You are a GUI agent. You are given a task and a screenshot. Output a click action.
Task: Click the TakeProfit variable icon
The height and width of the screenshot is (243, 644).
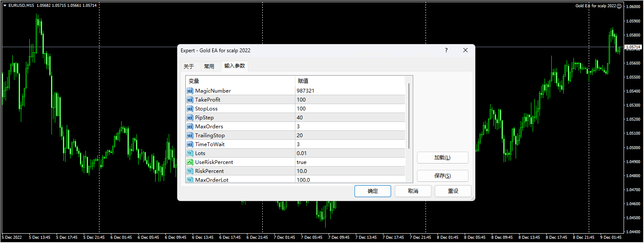[x=190, y=99]
